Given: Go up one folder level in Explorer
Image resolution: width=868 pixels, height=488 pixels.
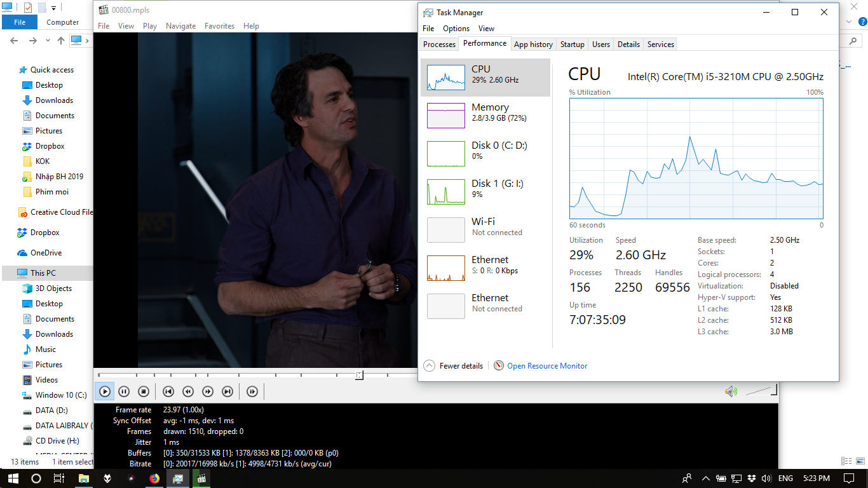Looking at the screenshot, I should pyautogui.click(x=61, y=41).
